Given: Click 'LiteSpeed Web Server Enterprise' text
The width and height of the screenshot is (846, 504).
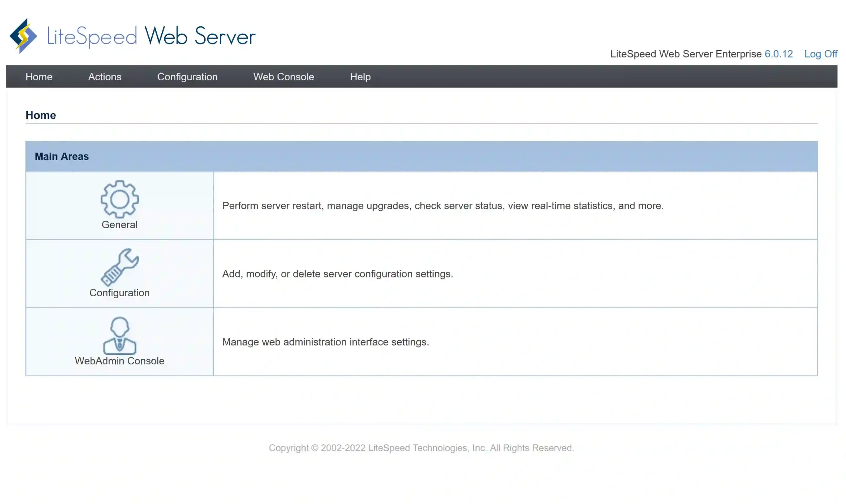Looking at the screenshot, I should [686, 54].
